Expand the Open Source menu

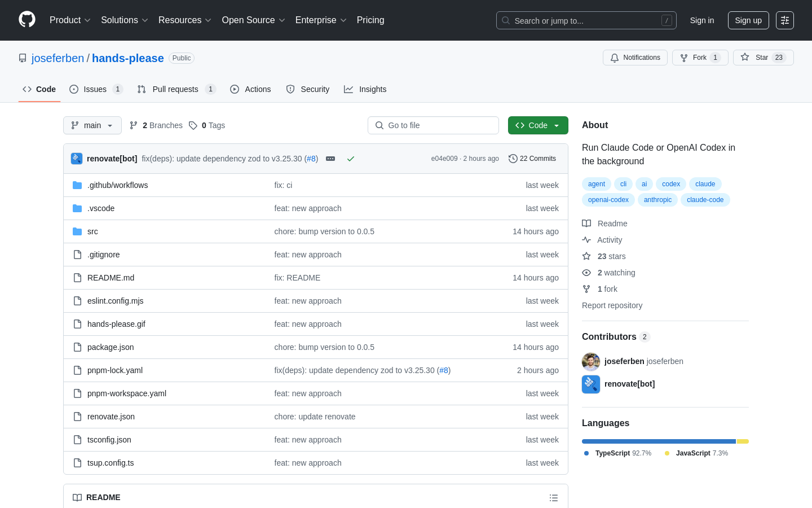coord(254,20)
